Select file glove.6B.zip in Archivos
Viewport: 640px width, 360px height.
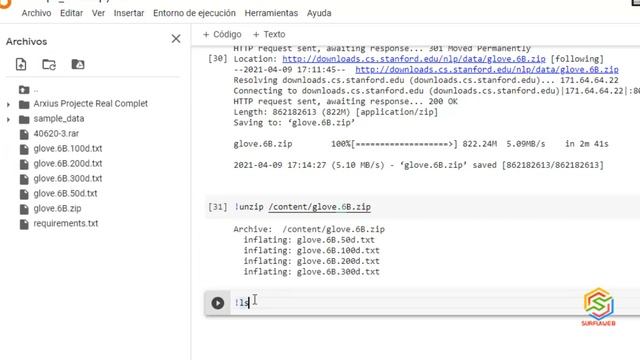[x=57, y=209]
